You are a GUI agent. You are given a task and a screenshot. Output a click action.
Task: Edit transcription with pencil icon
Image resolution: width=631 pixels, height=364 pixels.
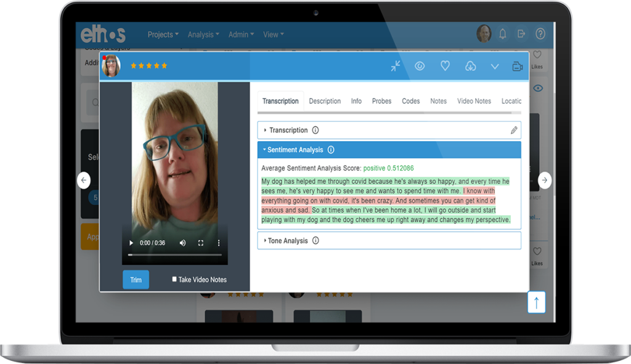(514, 130)
